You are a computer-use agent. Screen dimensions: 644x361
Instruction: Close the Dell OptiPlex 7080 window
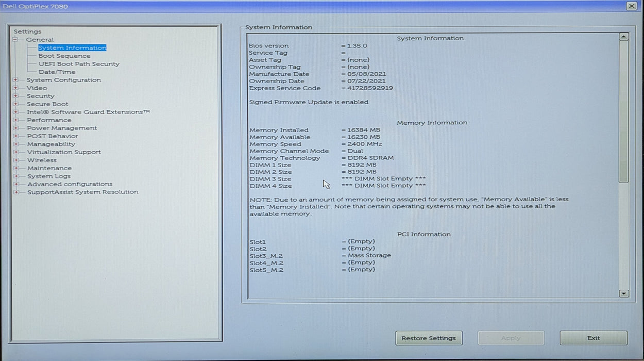pyautogui.click(x=631, y=6)
